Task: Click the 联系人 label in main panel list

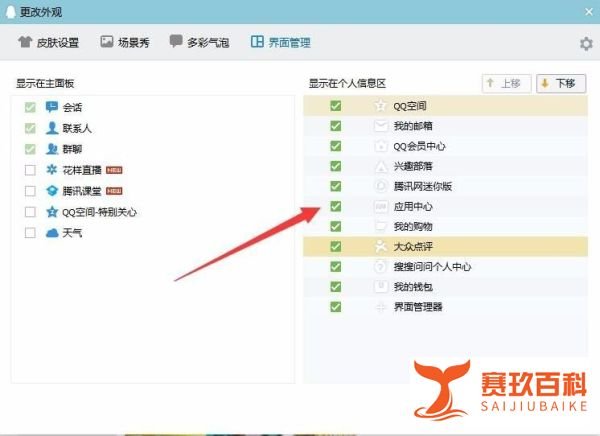Action: 77,128
